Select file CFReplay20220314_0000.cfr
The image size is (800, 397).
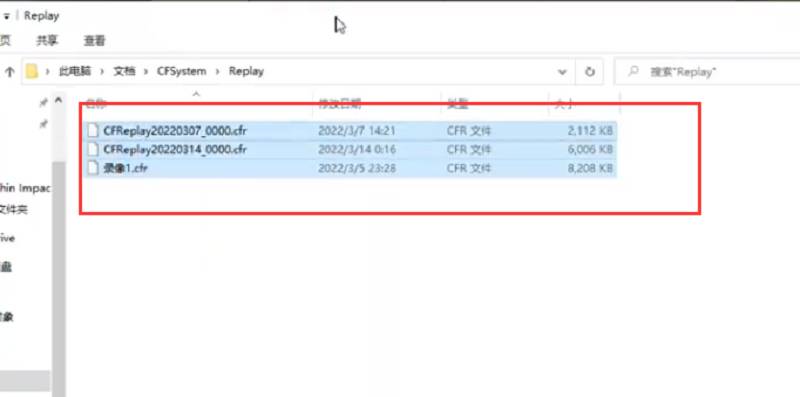(x=175, y=150)
